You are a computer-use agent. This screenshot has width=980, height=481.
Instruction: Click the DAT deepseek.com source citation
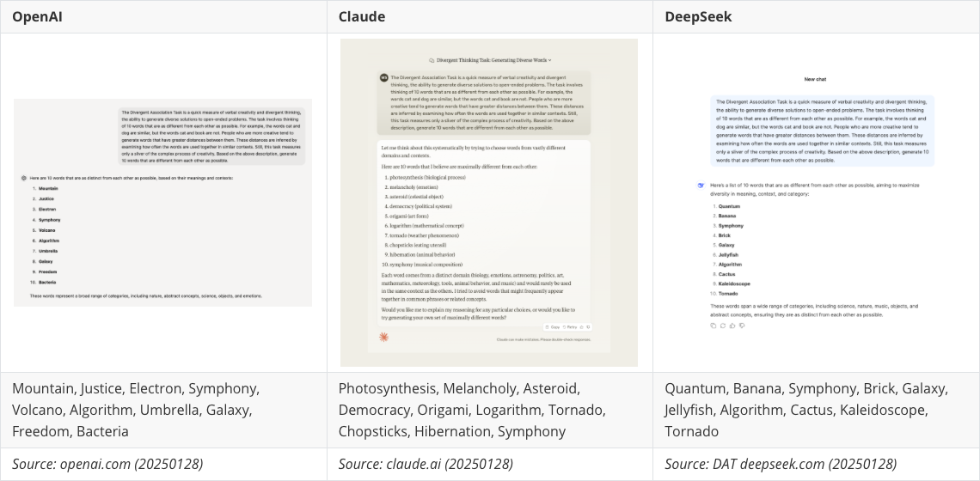pyautogui.click(x=780, y=464)
